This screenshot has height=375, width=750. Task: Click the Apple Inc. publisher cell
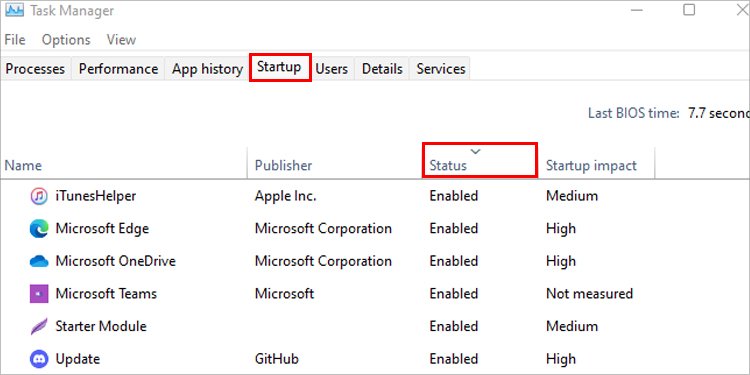click(285, 196)
